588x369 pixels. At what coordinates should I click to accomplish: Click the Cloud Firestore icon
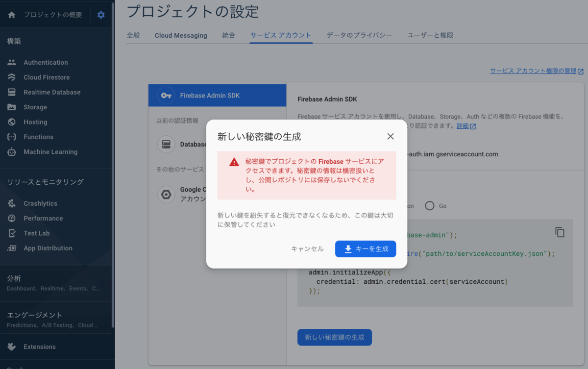[x=12, y=77]
